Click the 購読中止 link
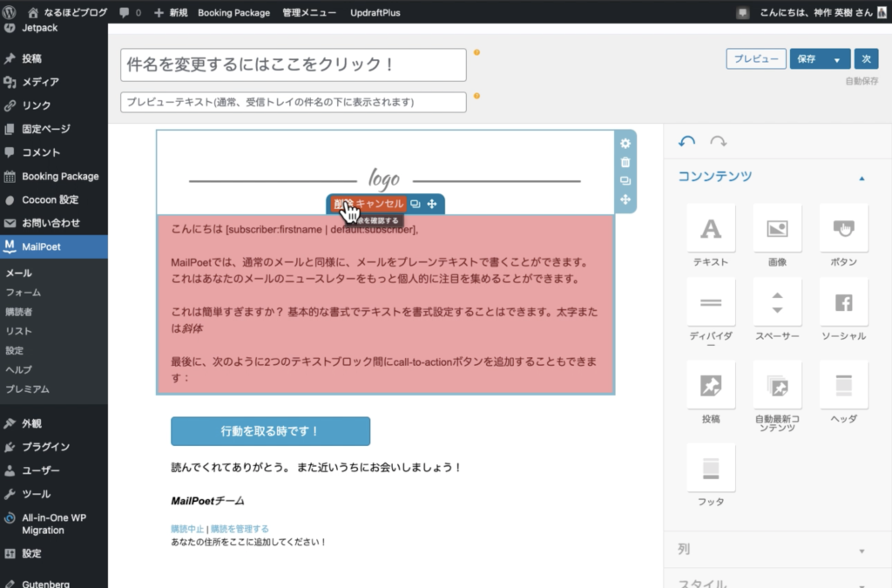The image size is (892, 588). click(x=187, y=529)
